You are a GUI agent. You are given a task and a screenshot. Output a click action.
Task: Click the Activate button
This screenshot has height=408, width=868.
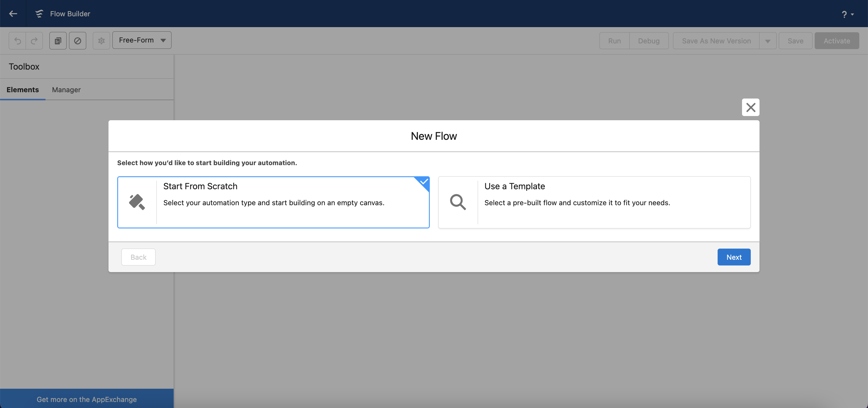(x=837, y=40)
